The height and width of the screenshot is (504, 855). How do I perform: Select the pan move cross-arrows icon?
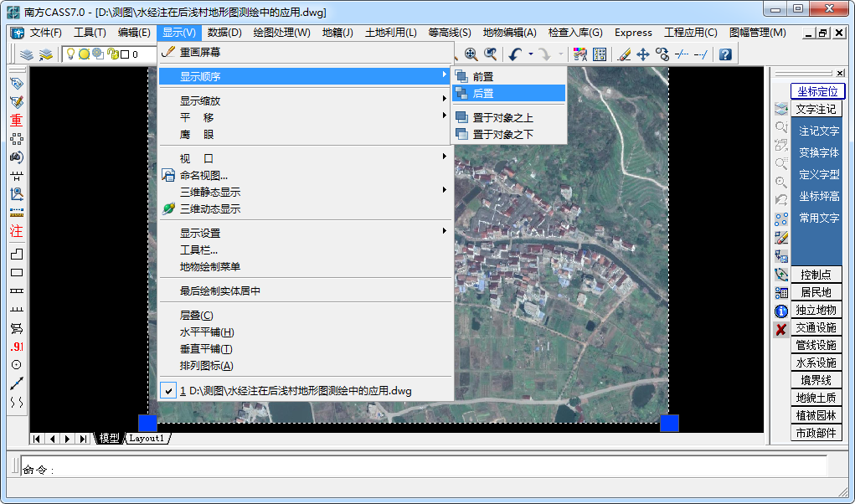coord(643,54)
